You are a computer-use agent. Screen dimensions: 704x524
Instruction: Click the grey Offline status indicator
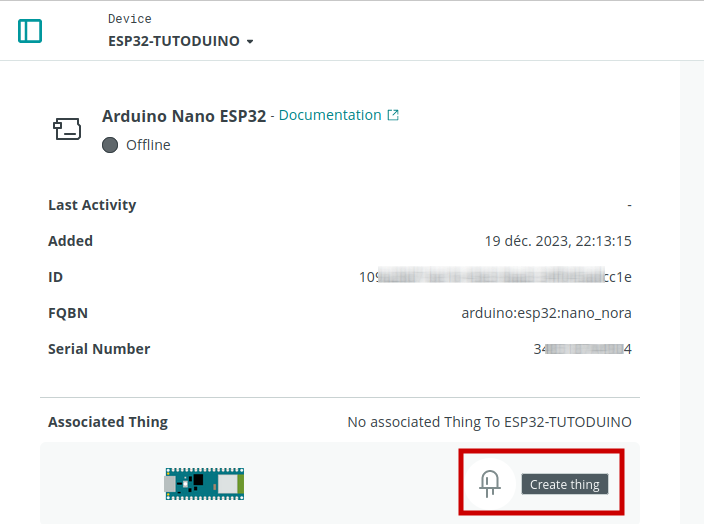pos(110,145)
